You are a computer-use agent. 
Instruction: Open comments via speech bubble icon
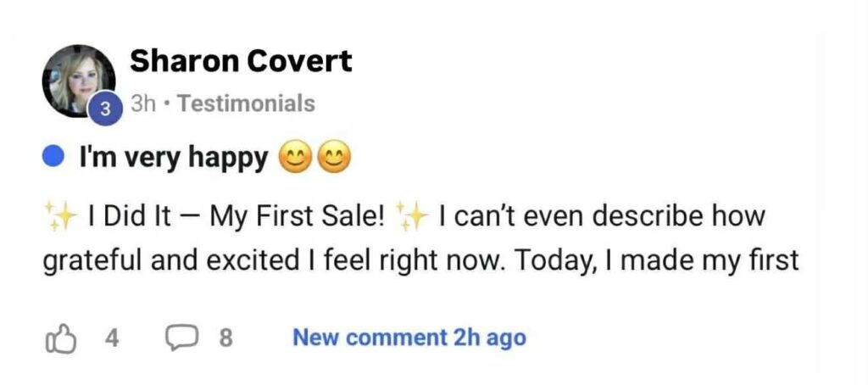pyautogui.click(x=179, y=338)
